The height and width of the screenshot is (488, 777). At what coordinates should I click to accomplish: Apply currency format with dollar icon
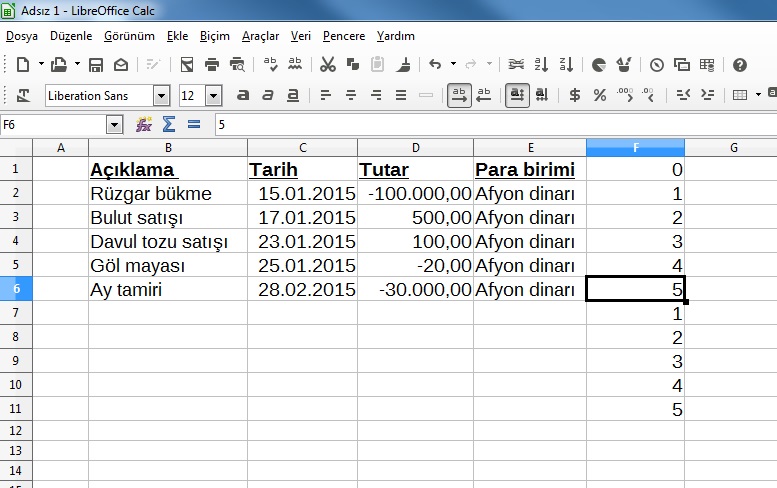(574, 96)
